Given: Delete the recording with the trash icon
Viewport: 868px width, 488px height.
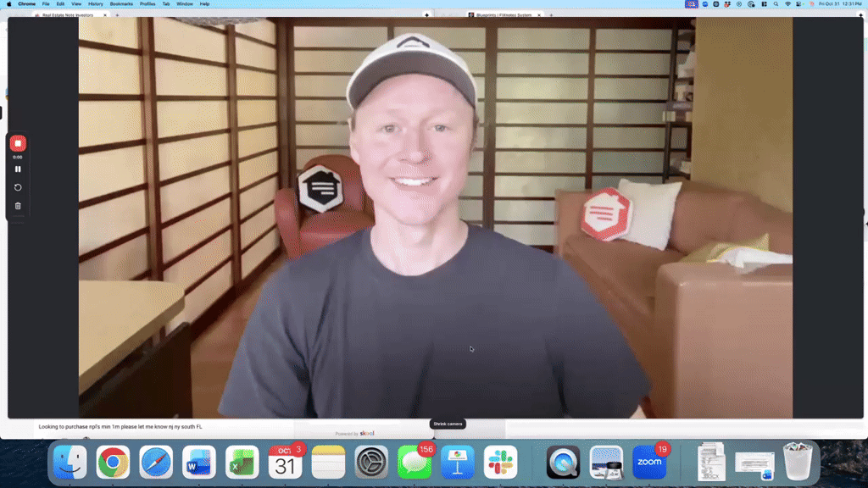Looking at the screenshot, I should point(18,206).
